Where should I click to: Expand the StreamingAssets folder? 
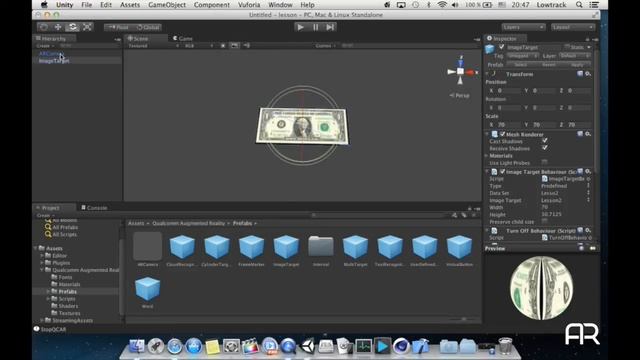pyautogui.click(x=42, y=320)
